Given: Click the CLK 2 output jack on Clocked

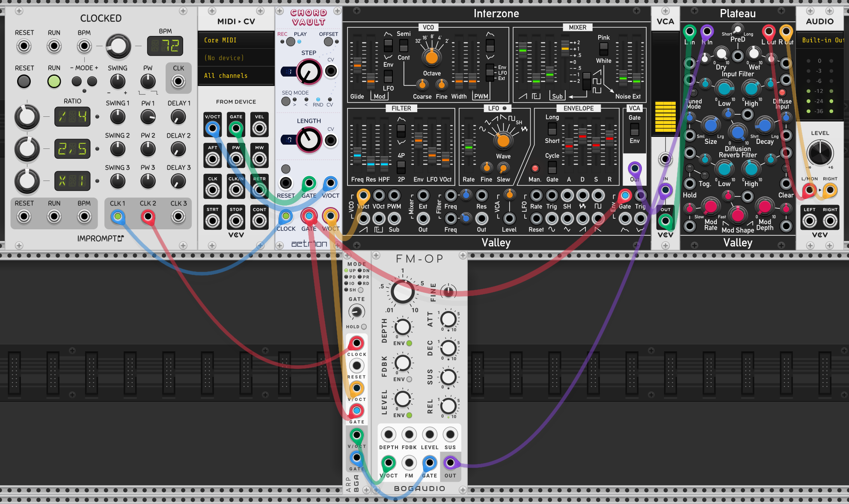Looking at the screenshot, I should tap(148, 217).
